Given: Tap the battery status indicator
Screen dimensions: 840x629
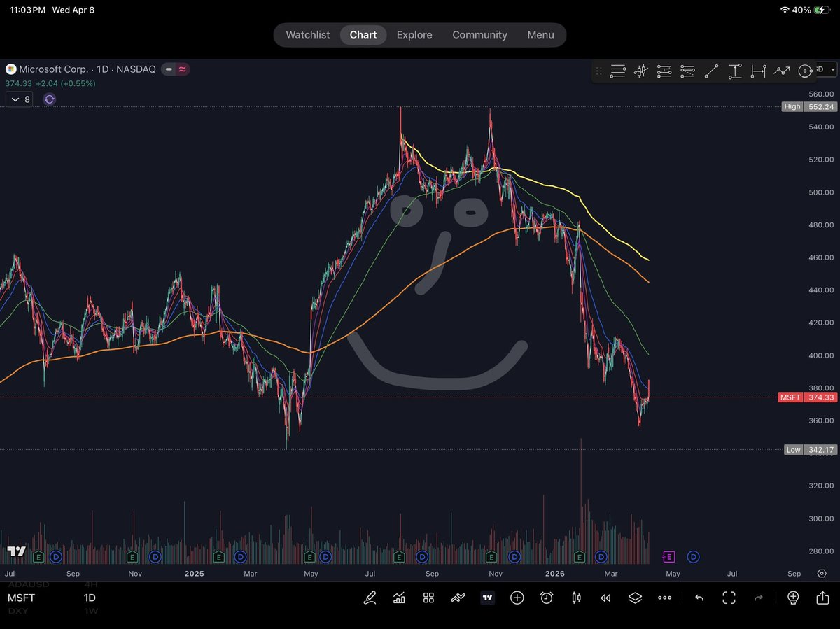Looking at the screenshot, I should click(x=824, y=10).
